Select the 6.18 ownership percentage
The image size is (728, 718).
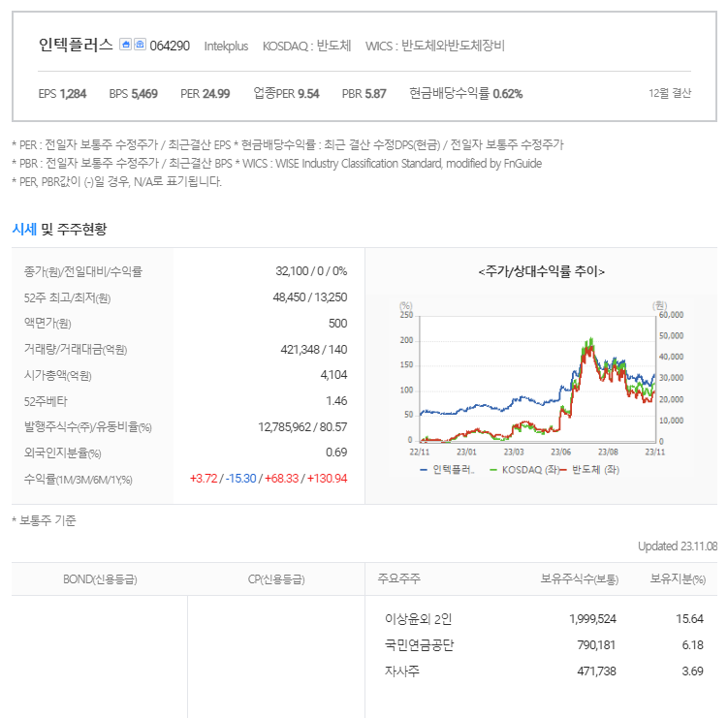click(693, 645)
